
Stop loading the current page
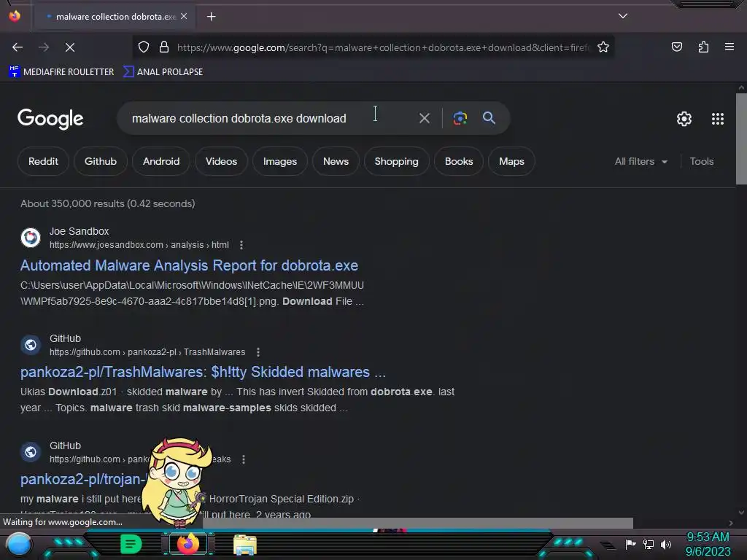69,47
